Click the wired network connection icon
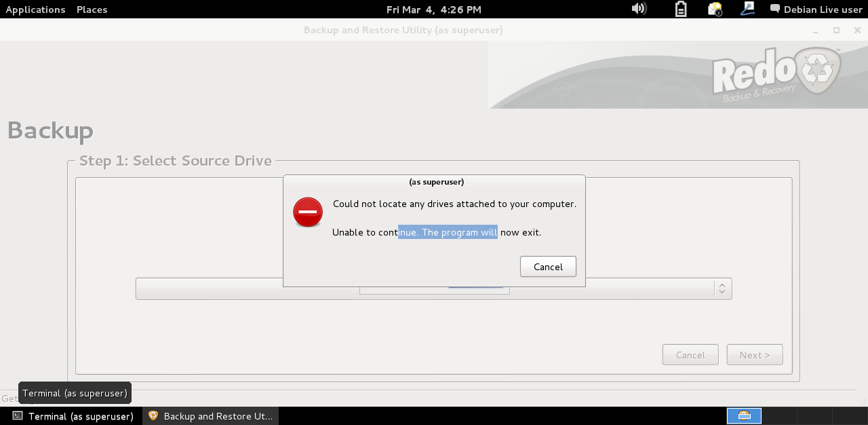 point(747,9)
